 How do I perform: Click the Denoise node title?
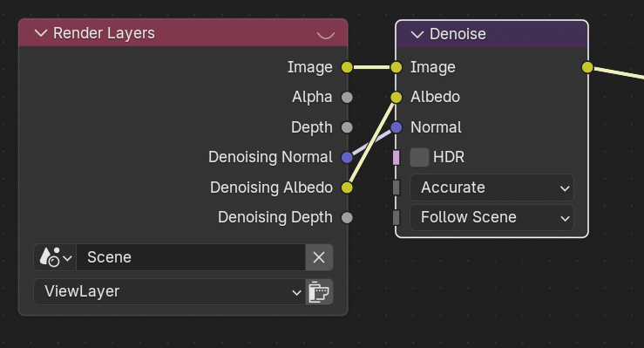(458, 34)
